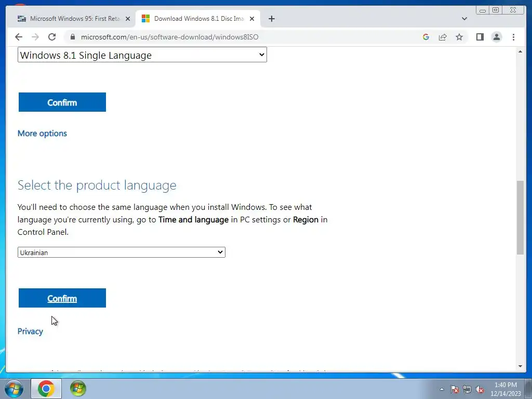Open the Chrome side panel

click(480, 37)
